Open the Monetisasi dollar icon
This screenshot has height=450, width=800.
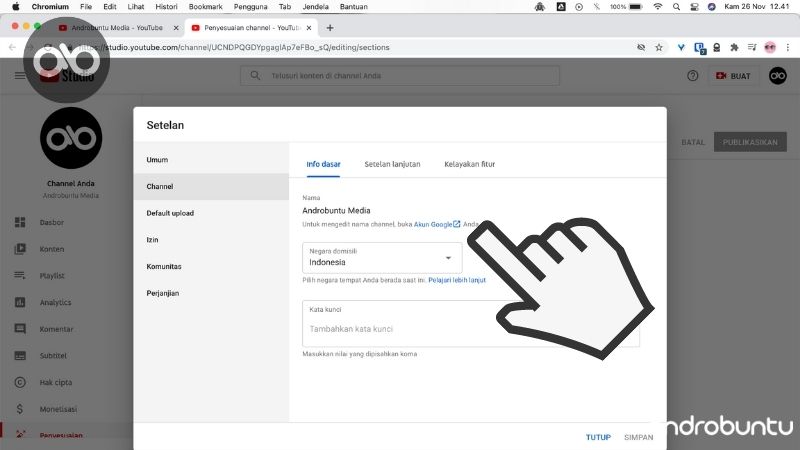[20, 409]
